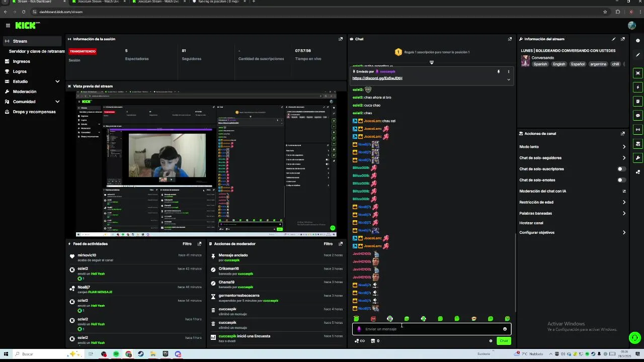Unpin the pinned discord message
The width and height of the screenshot is (644, 362).
tap(499, 71)
